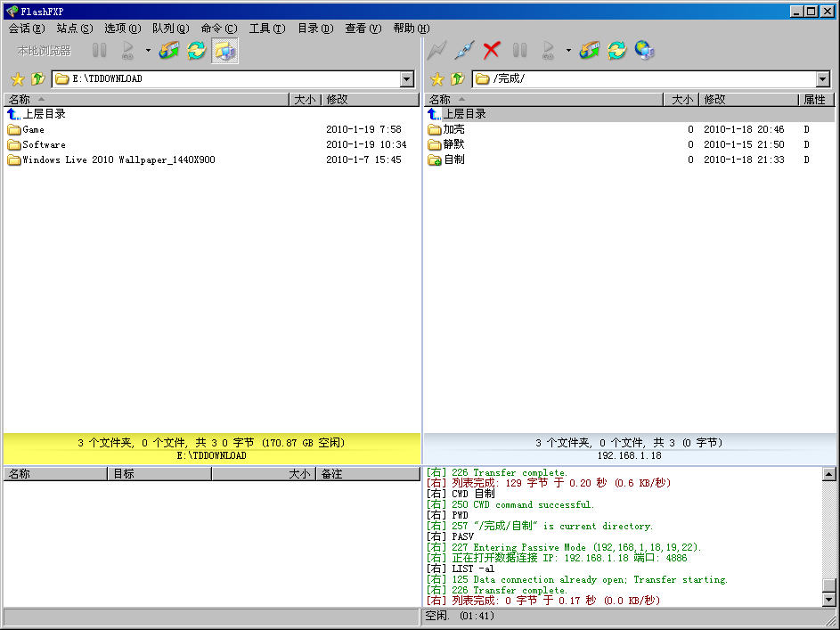
Task: Refresh the remote pane file list
Action: [x=616, y=51]
